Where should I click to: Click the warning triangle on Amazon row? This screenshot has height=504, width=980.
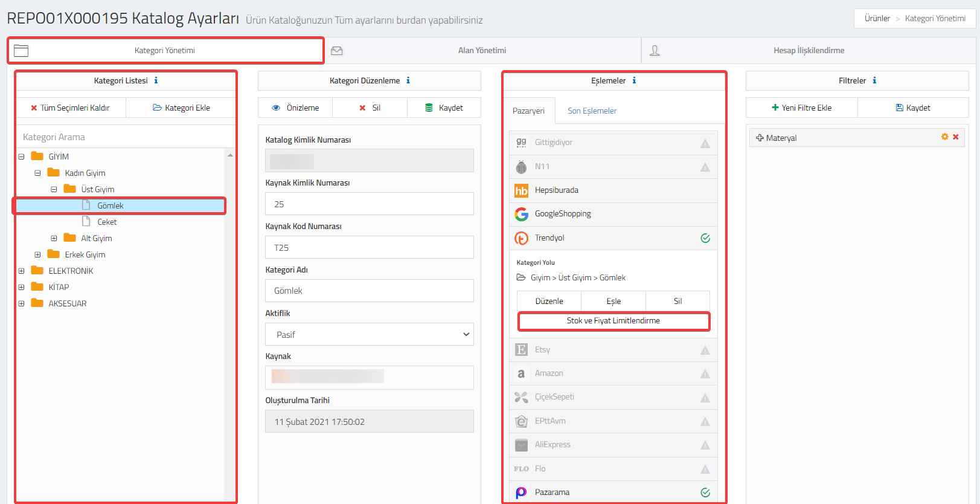pyautogui.click(x=705, y=373)
